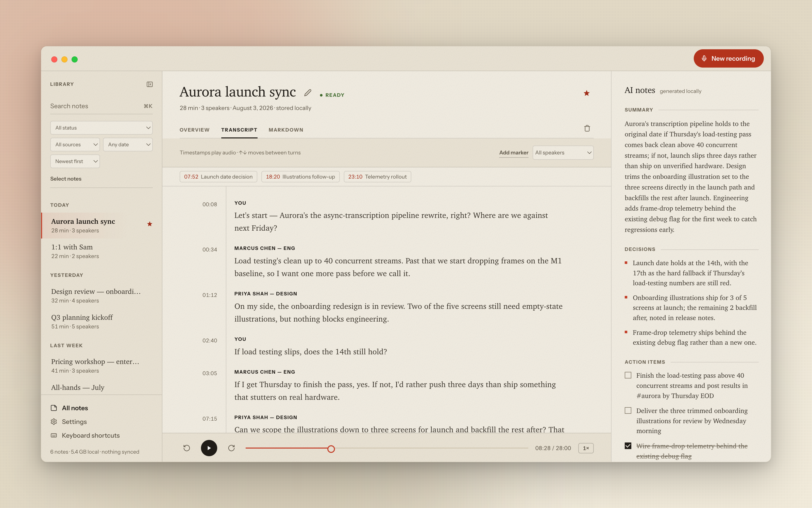Click Add marker link
Viewport: 812px width, 508px height.
pyautogui.click(x=514, y=153)
